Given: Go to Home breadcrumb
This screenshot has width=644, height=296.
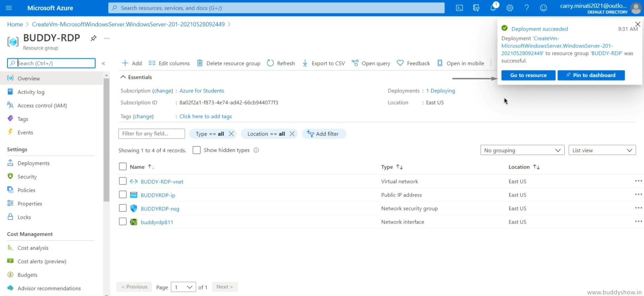Looking at the screenshot, I should 15,24.
